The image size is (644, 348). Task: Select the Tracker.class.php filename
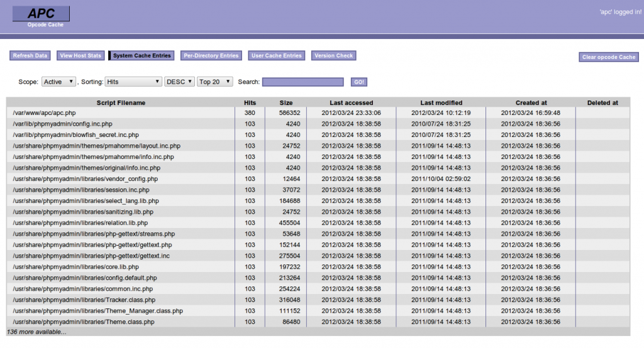pyautogui.click(x=84, y=300)
